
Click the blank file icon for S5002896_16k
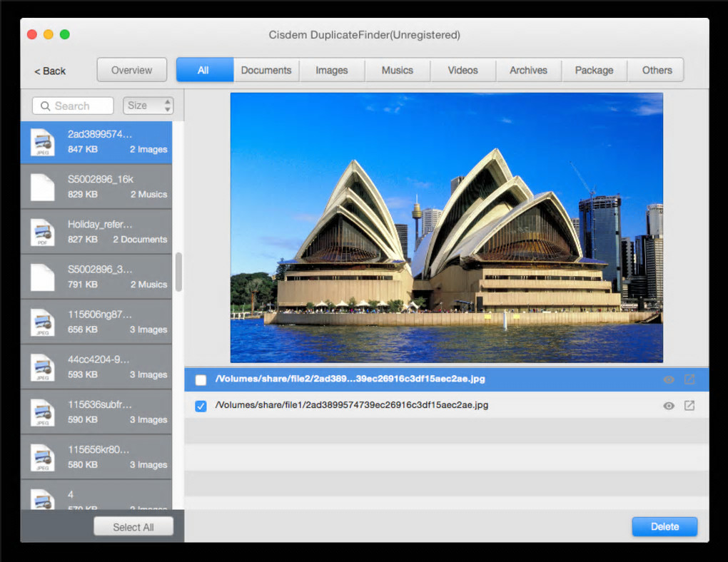(42, 188)
